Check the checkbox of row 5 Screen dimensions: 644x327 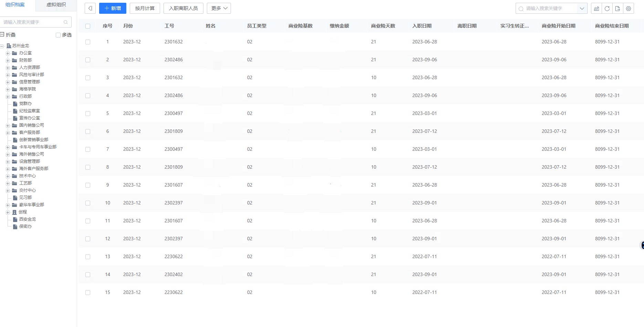[88, 113]
